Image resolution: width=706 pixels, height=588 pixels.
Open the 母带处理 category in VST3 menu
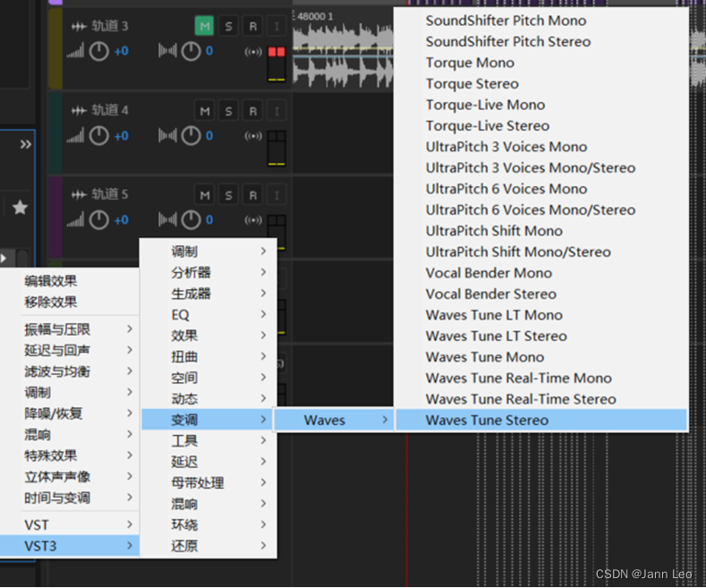point(208,482)
